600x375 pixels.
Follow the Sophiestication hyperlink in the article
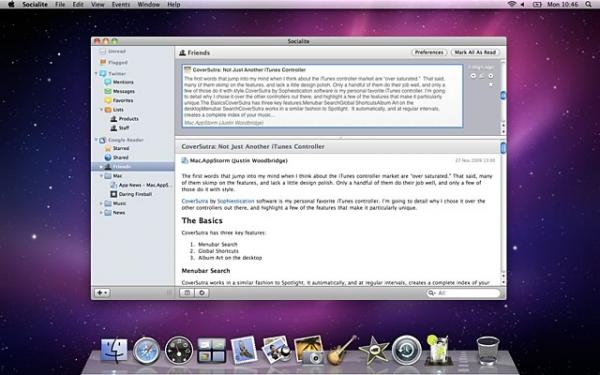coord(236,201)
